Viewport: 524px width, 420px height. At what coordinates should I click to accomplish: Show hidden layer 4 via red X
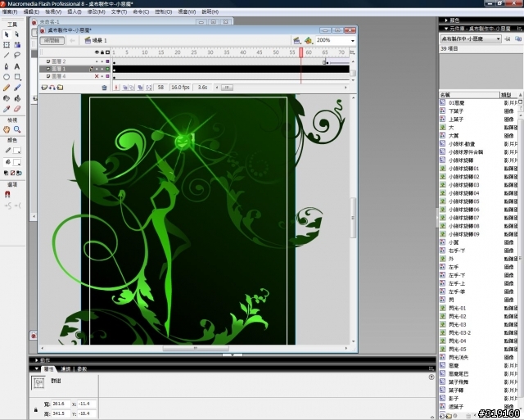(x=97, y=76)
